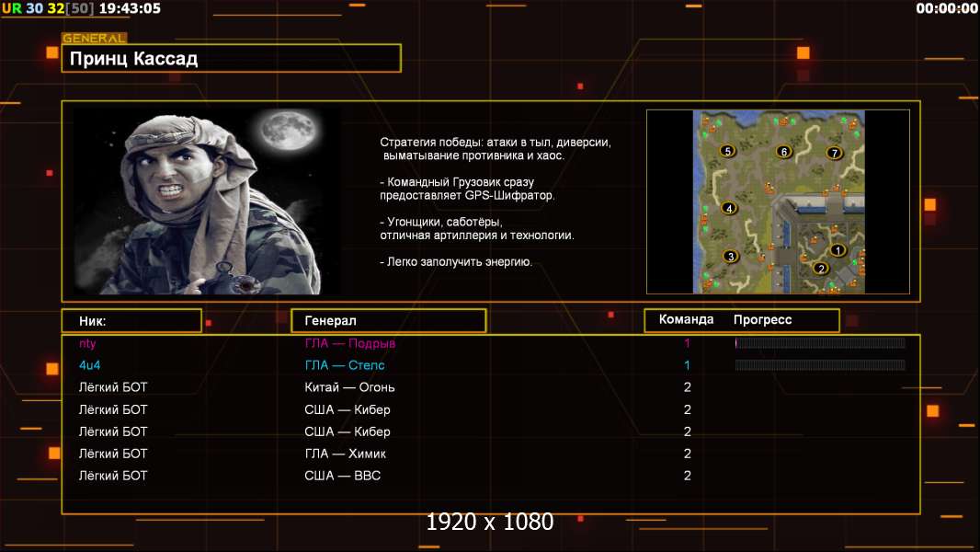
Task: Select start position 2 on the minimap
Action: click(x=821, y=269)
